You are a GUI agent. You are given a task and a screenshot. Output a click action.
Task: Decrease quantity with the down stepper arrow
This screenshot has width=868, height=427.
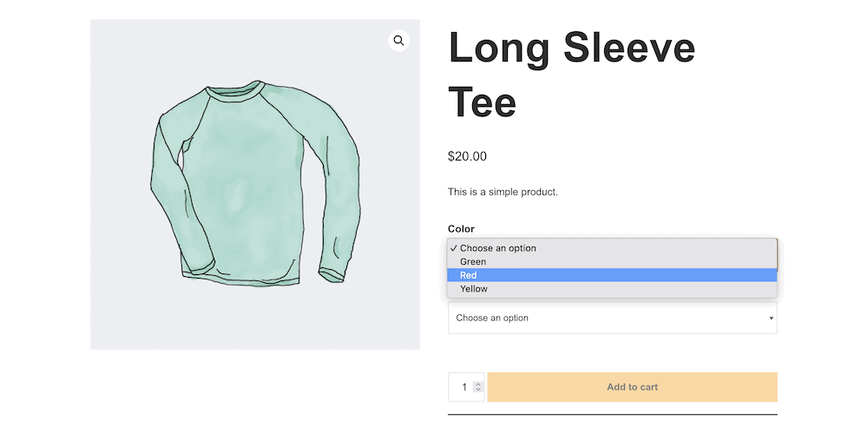click(477, 391)
